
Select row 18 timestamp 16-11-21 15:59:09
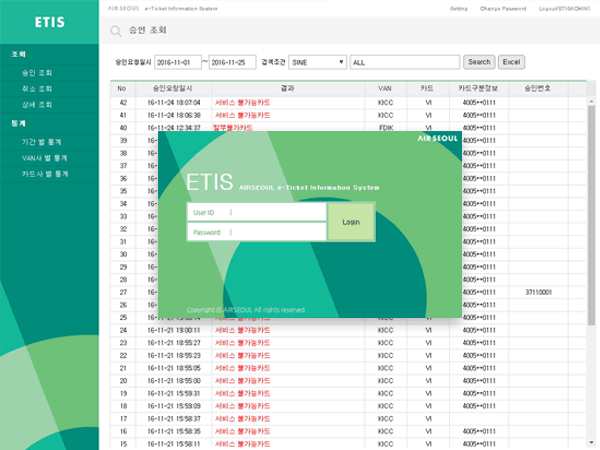174,406
